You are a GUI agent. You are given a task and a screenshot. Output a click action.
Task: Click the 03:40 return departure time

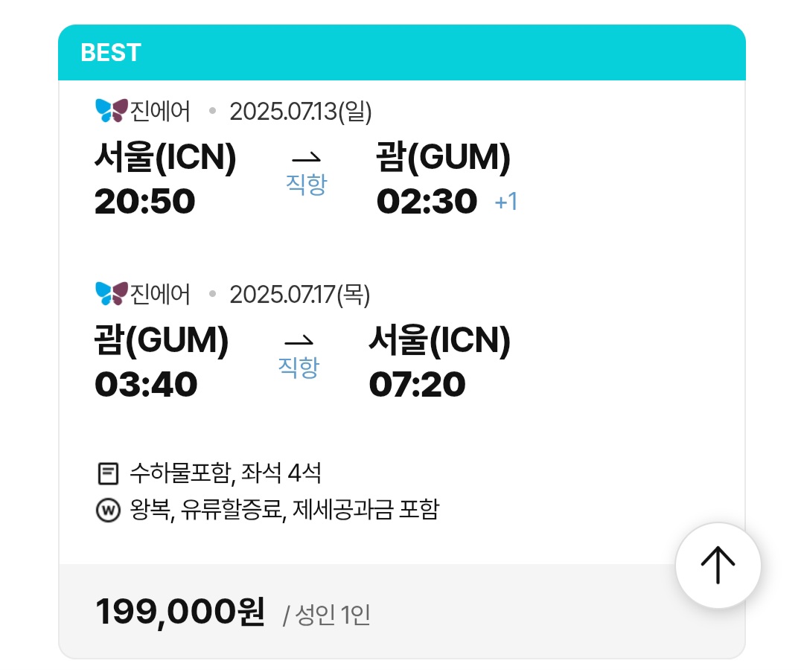click(x=146, y=385)
